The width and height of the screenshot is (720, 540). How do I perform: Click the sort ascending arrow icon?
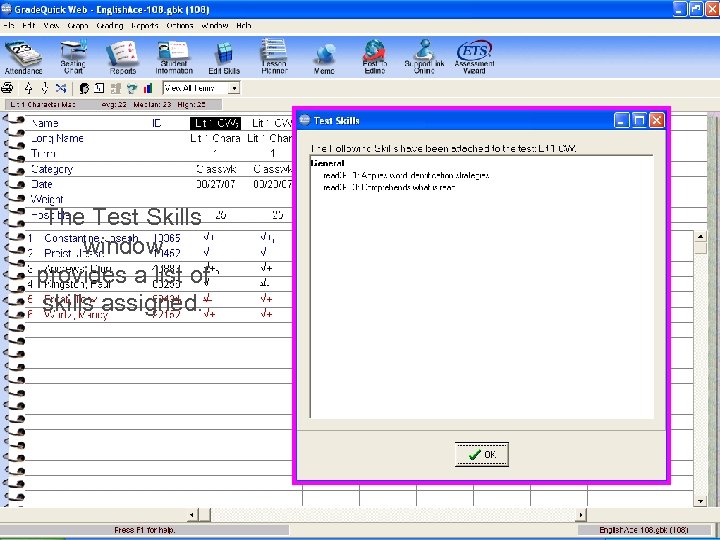(28, 88)
